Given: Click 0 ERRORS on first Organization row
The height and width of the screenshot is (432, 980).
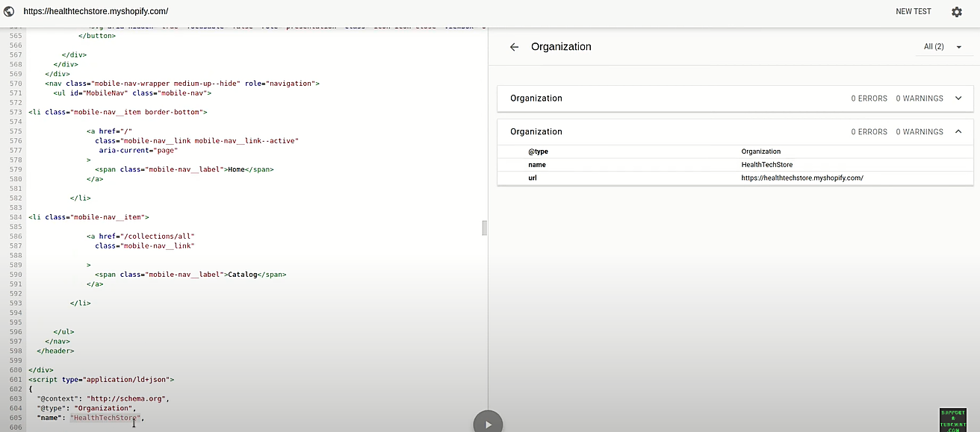Looking at the screenshot, I should [x=869, y=98].
